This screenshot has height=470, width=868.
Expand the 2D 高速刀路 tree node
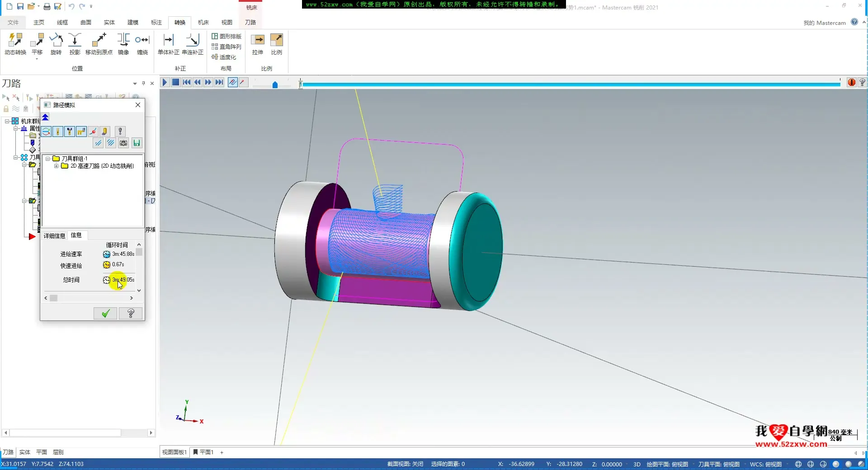pos(57,166)
